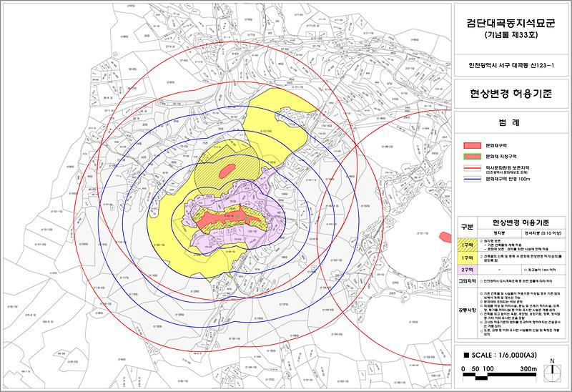This screenshot has width=572, height=392.
Task: Click the red heritage patch at the map's right edge
Action: (x=445, y=237)
